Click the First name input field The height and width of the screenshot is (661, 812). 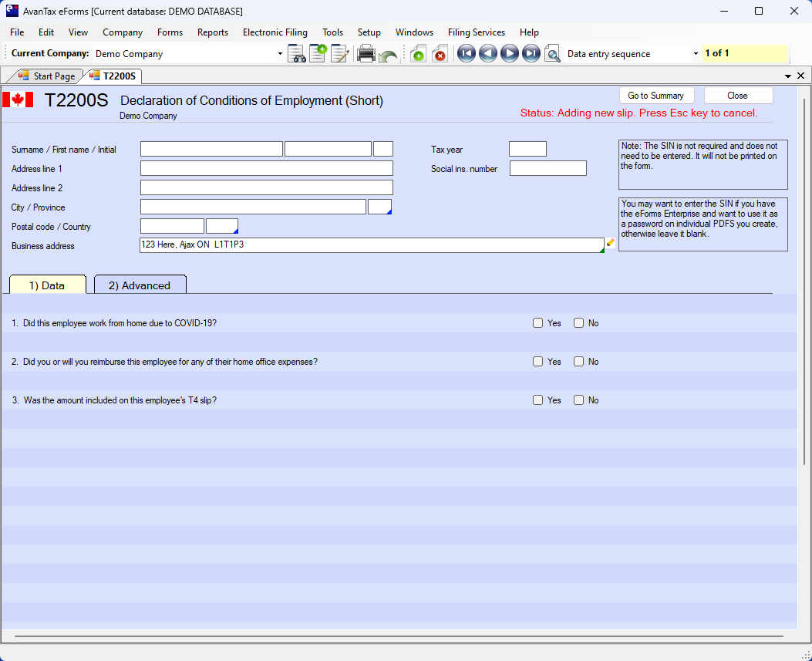[x=329, y=149]
